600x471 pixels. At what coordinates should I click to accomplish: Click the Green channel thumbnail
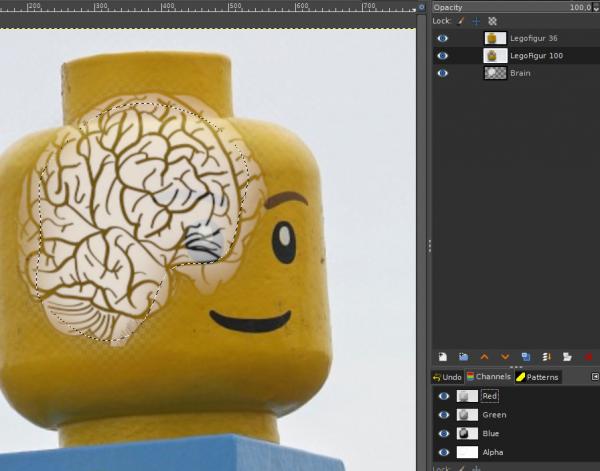[x=467, y=415]
